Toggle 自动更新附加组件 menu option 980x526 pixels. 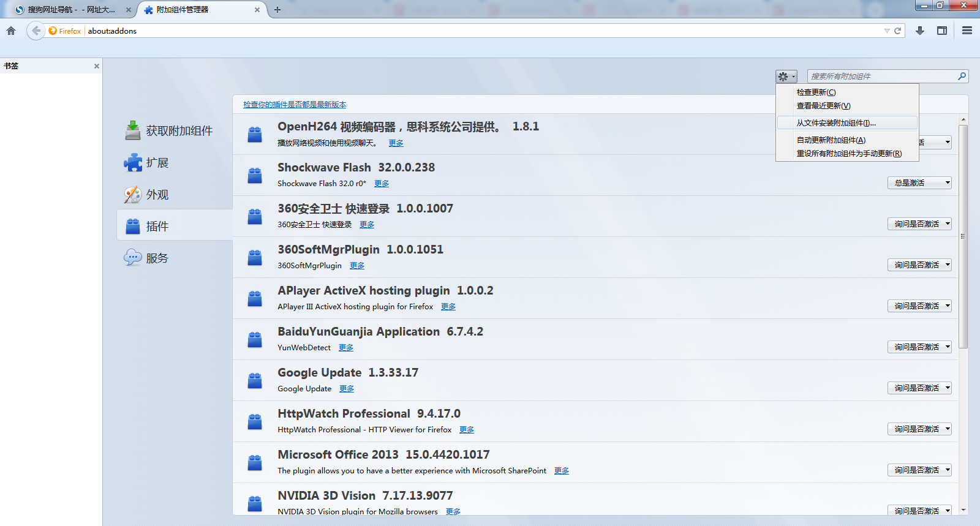(847, 140)
